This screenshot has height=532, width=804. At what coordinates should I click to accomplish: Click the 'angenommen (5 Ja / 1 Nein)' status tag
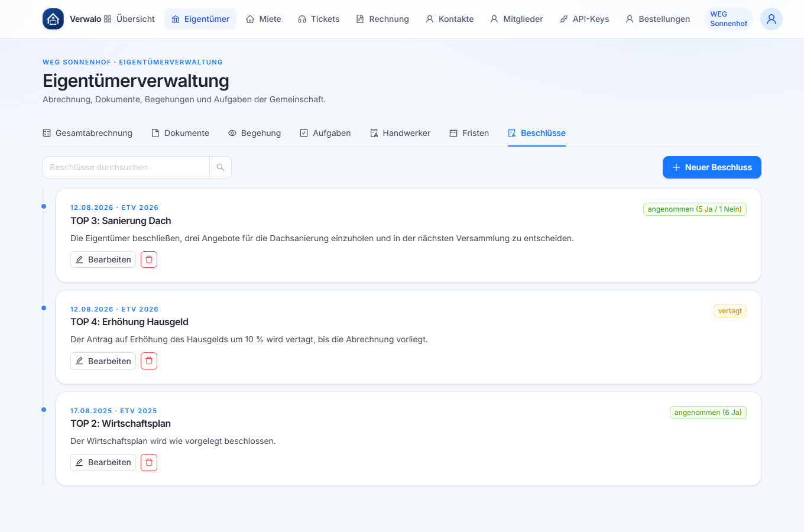tap(695, 209)
